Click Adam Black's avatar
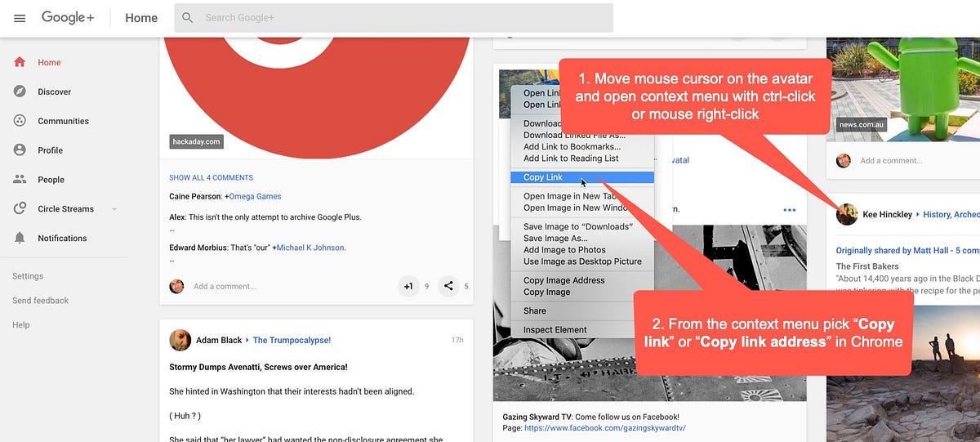 [180, 340]
